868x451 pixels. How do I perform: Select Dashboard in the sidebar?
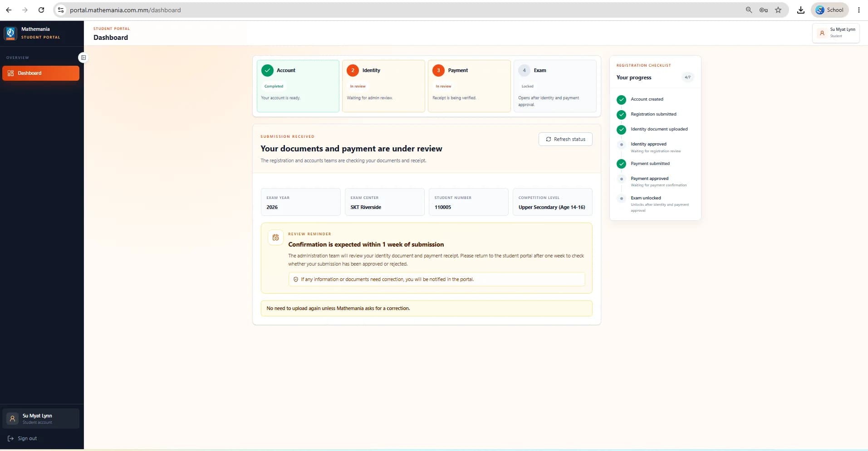coord(41,73)
